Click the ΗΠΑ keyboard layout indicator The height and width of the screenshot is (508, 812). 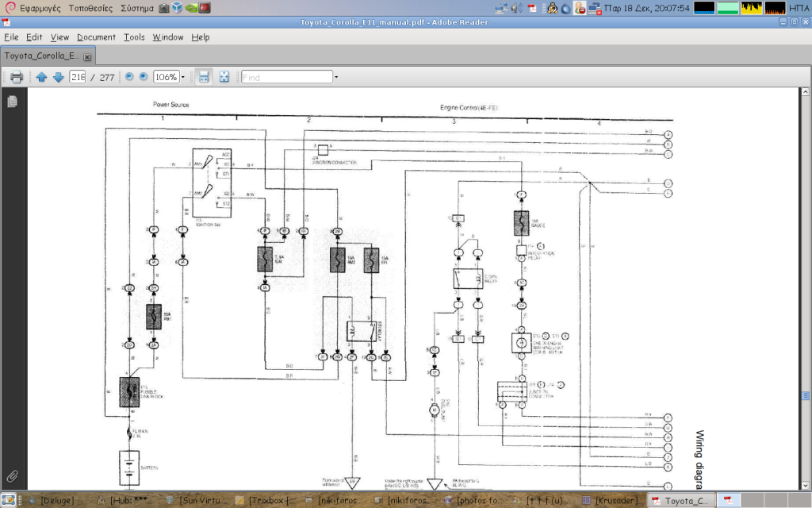799,8
